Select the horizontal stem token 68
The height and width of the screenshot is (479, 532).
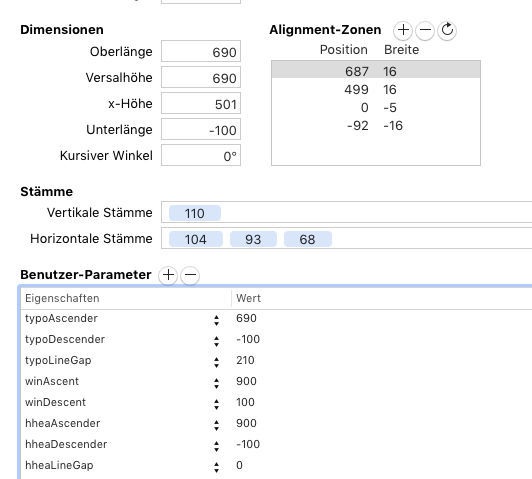click(308, 240)
